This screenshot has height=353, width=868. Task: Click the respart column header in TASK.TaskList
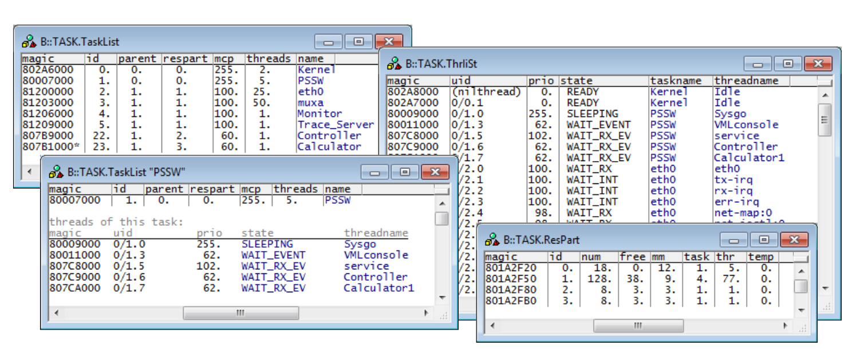pyautogui.click(x=187, y=58)
